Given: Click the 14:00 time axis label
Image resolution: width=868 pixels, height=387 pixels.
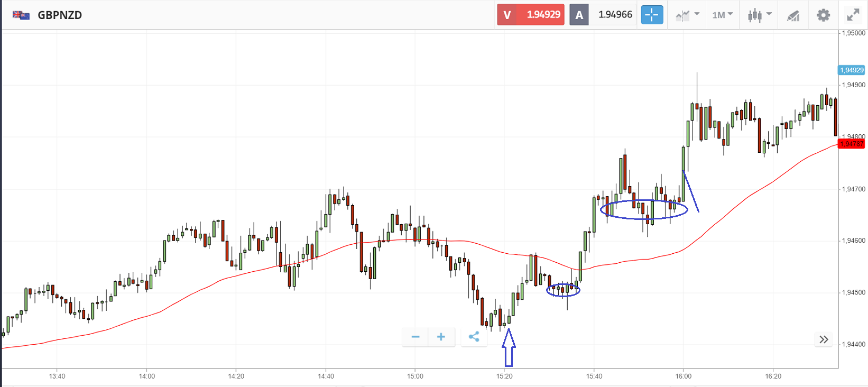Looking at the screenshot, I should 147,376.
